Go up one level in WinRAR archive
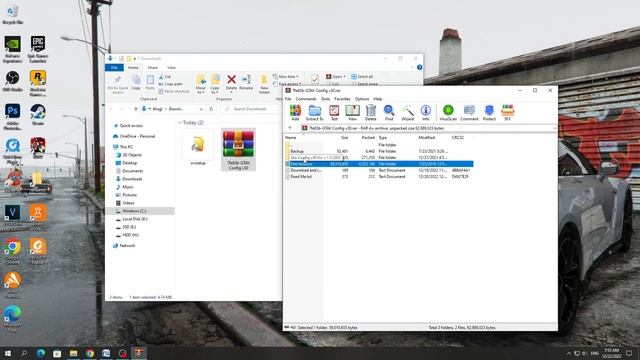Screen dimensions: 640x360 pyautogui.click(x=290, y=128)
